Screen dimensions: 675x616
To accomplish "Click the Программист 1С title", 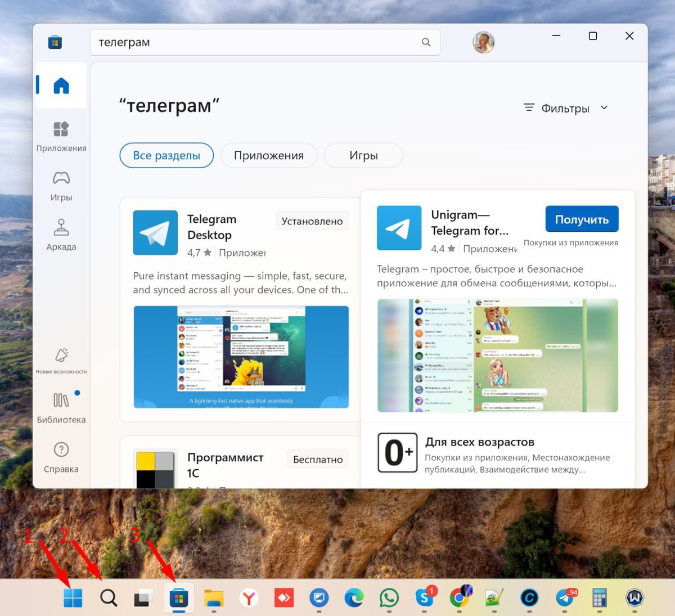I will (x=225, y=465).
